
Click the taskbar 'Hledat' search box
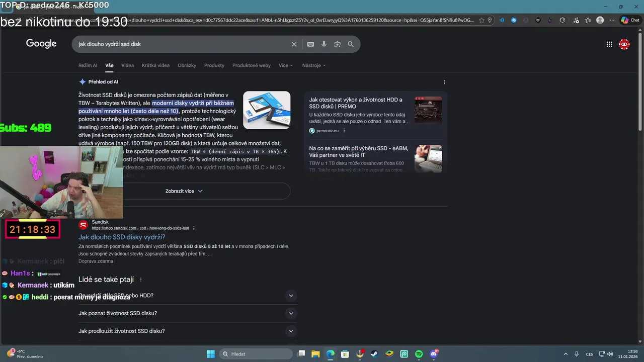(256, 354)
